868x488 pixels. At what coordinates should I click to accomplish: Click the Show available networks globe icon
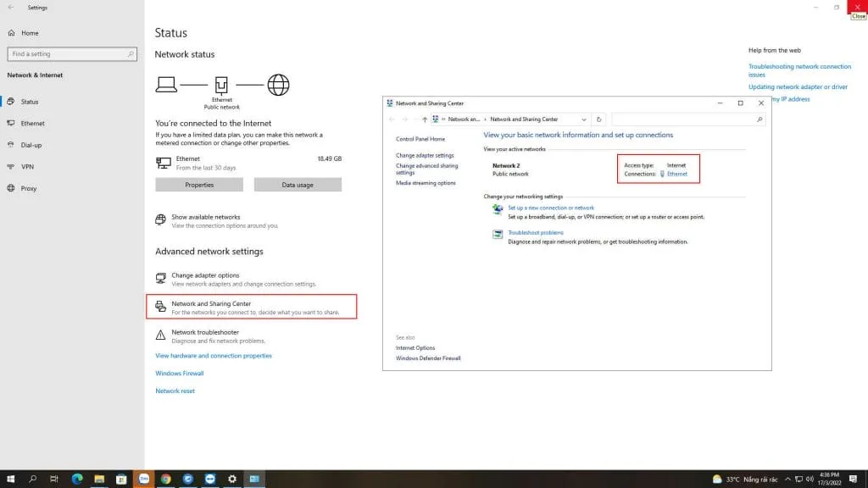[161, 220]
